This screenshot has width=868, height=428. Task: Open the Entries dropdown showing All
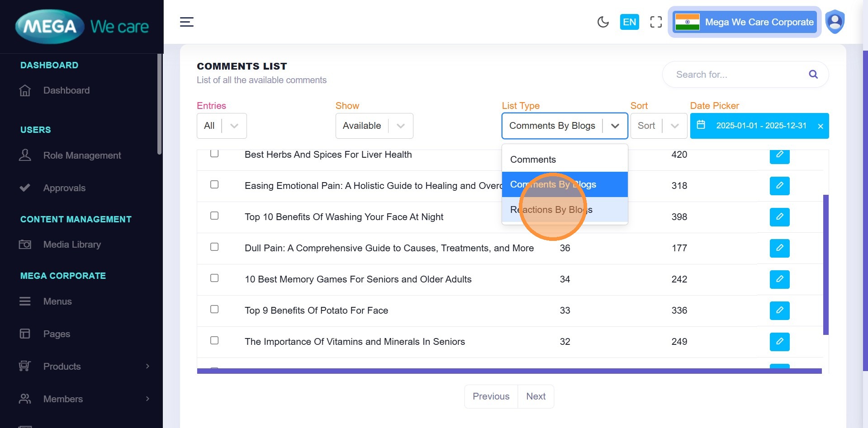tap(222, 126)
